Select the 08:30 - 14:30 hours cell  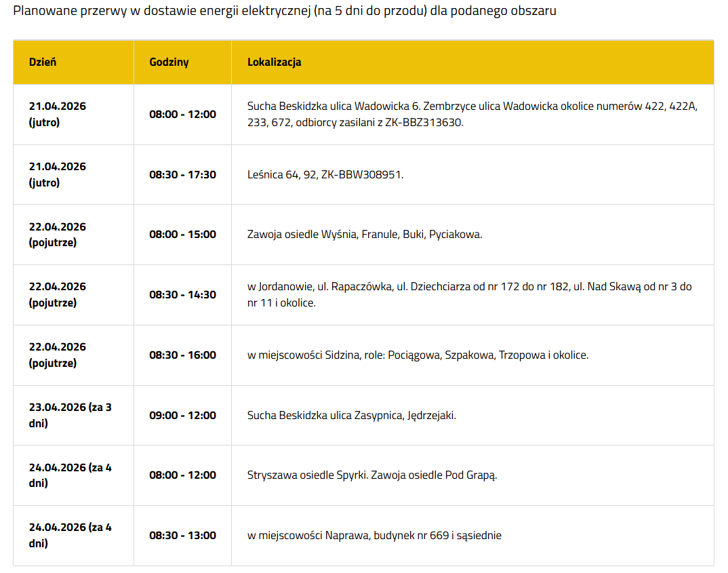(182, 295)
